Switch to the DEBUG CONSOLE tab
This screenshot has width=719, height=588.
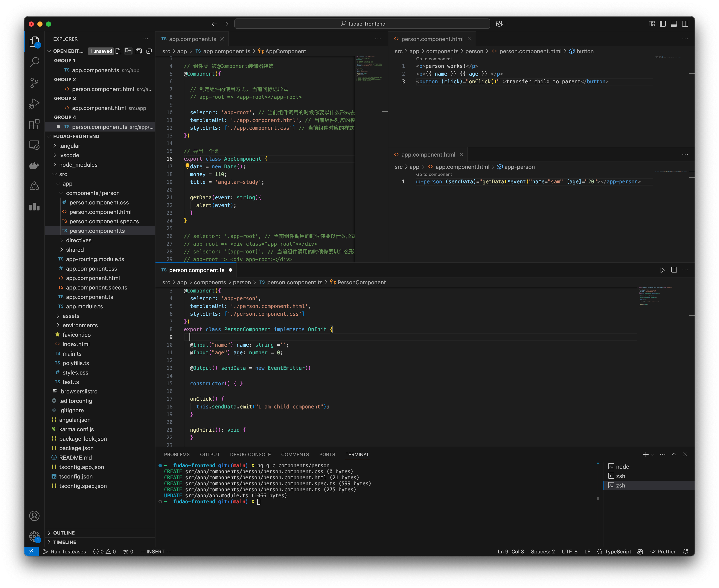point(250,454)
